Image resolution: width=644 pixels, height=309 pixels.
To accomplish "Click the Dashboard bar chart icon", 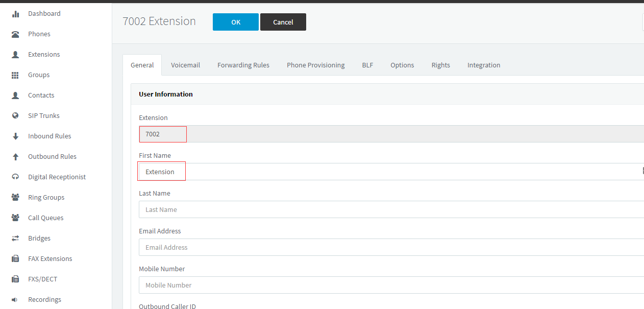I will coord(15,14).
